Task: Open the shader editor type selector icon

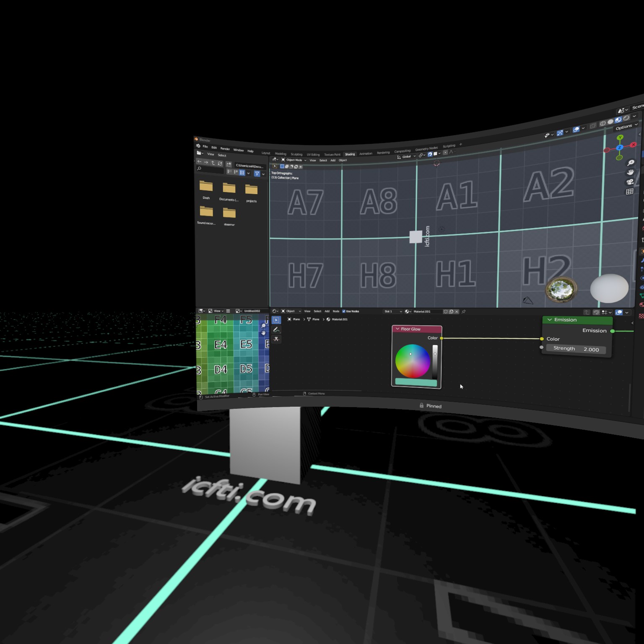Action: pyautogui.click(x=275, y=311)
